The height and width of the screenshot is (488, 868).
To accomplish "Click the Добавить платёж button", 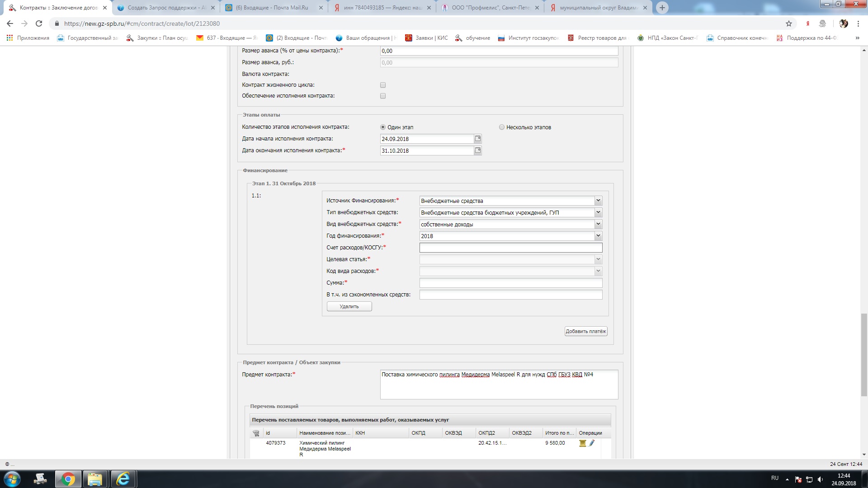I will coord(585,331).
